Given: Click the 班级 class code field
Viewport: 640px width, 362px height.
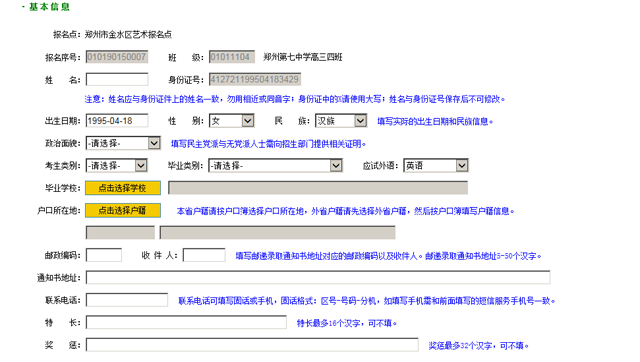Looking at the screenshot, I should (x=232, y=57).
